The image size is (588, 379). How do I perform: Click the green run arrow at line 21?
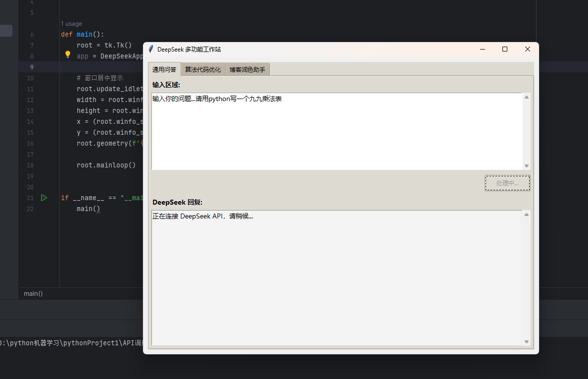(x=44, y=198)
